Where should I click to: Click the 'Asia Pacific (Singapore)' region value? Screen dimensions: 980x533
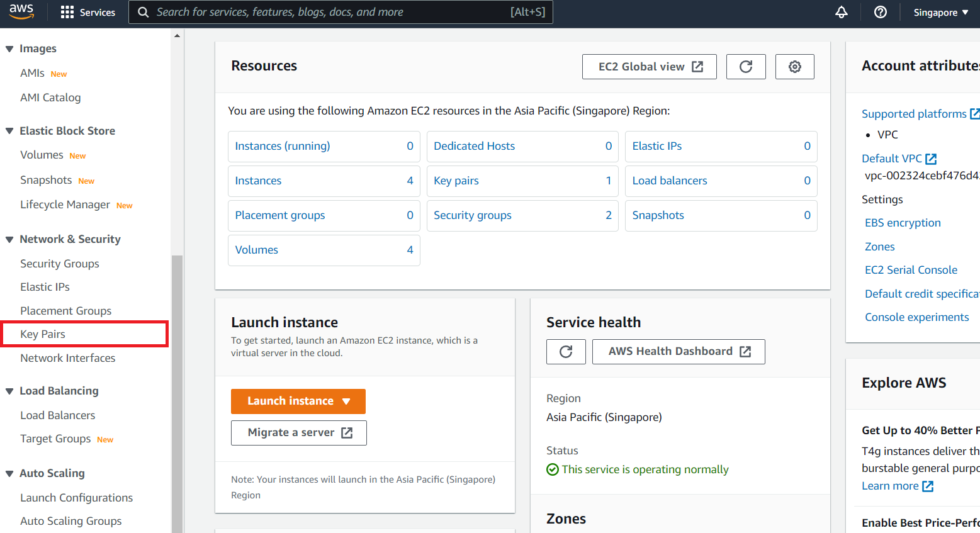coord(604,417)
